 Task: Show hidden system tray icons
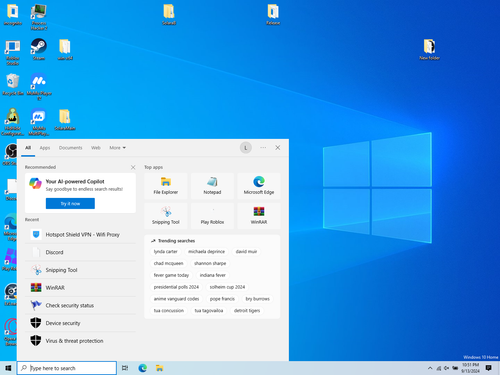[x=430, y=368]
